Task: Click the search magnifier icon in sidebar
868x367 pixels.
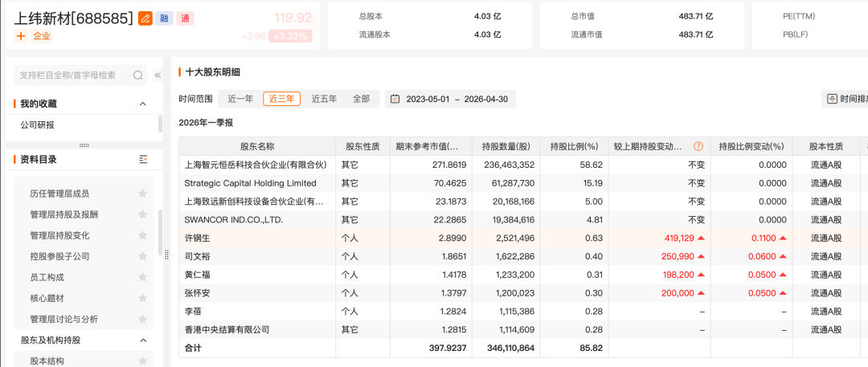Action: point(138,75)
